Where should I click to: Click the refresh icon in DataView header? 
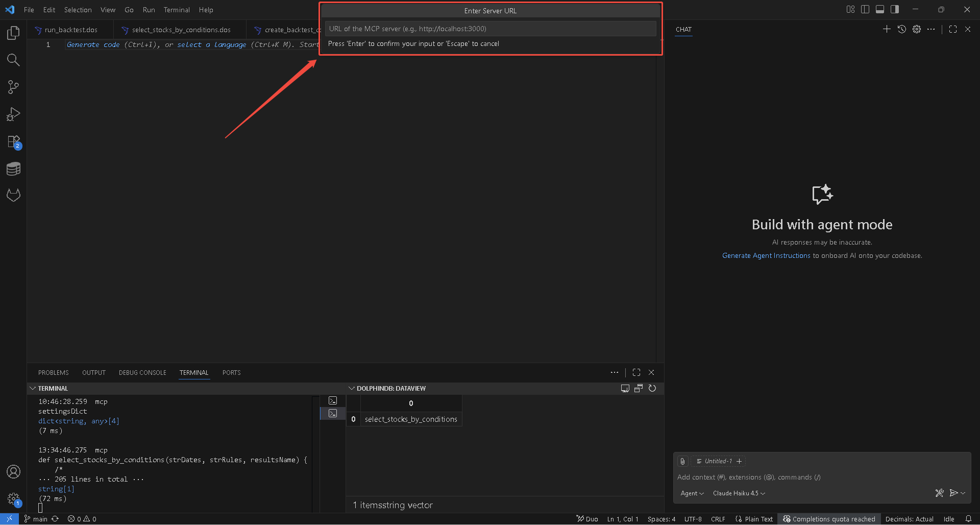coord(652,389)
